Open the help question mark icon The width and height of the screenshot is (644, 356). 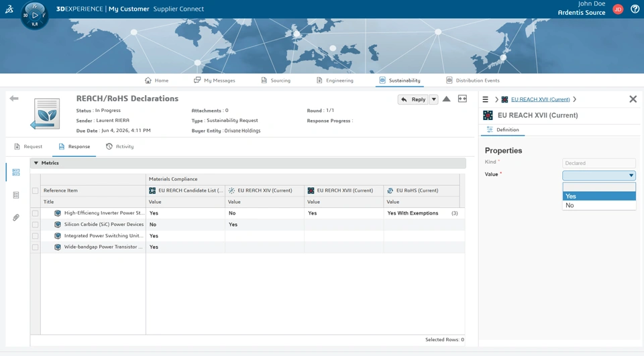tap(635, 9)
